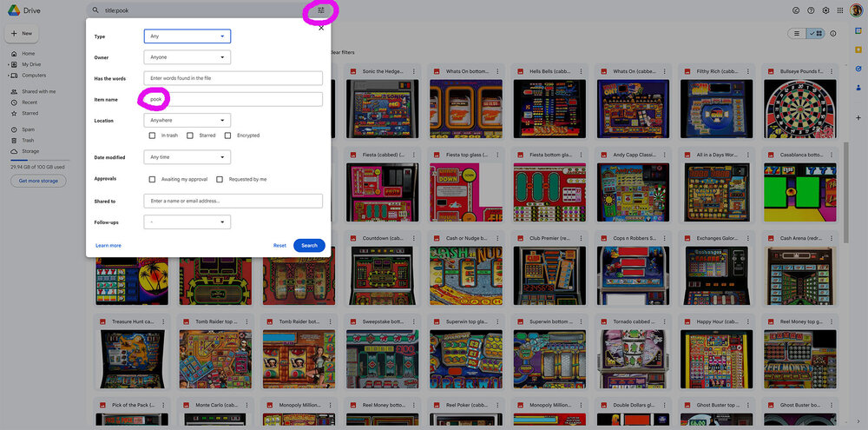868x430 pixels.
Task: Open more actions for Happy Hour file
Action: click(748, 321)
